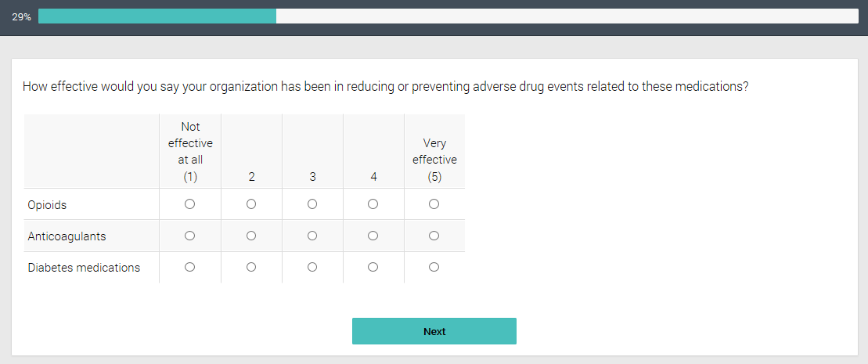The image size is (868, 364).
Task: Rate Anticoagulants as Not effective at all
Action: tap(189, 236)
